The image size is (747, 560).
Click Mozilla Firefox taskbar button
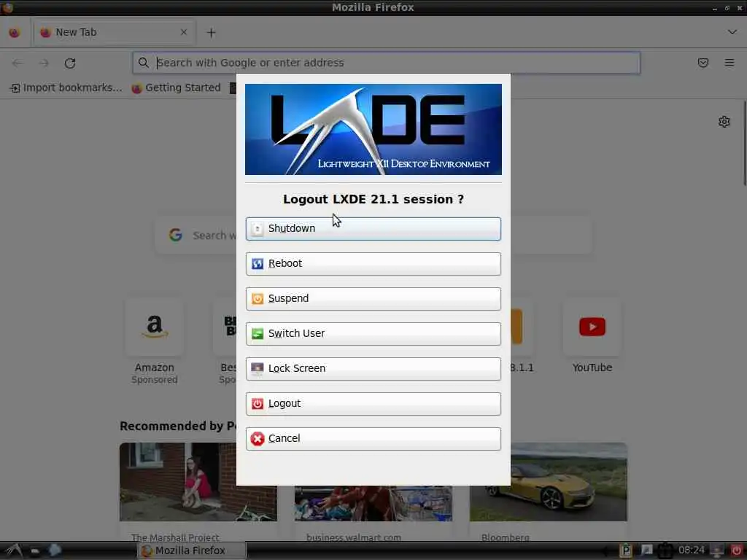(192, 551)
